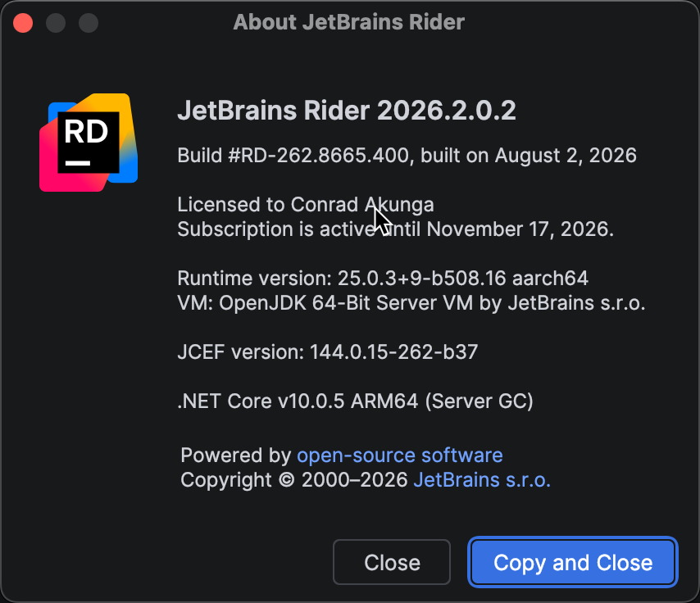Click the Build #RD-262.8665.400 line
Image resolution: width=700 pixels, height=603 pixels.
click(x=407, y=156)
